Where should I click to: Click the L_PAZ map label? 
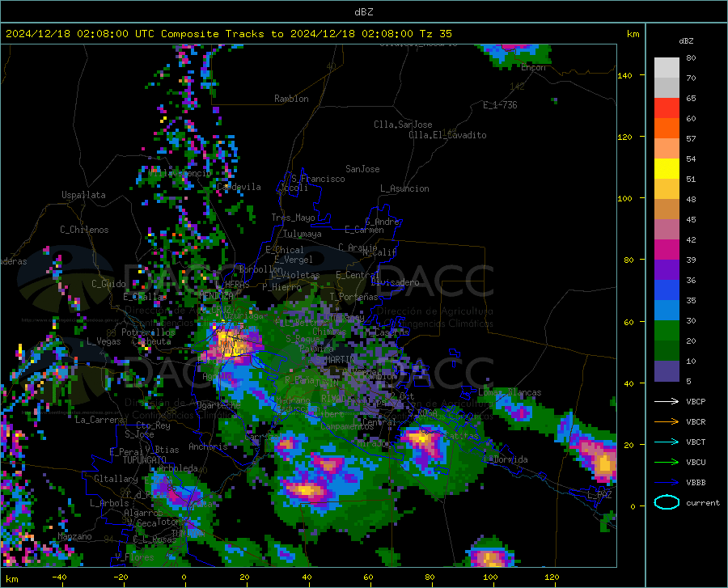599,495
